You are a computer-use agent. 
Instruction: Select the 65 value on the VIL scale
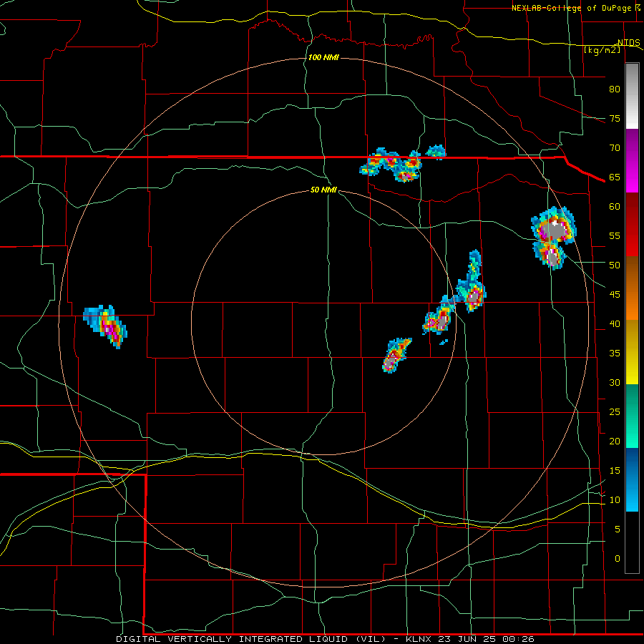(x=615, y=177)
